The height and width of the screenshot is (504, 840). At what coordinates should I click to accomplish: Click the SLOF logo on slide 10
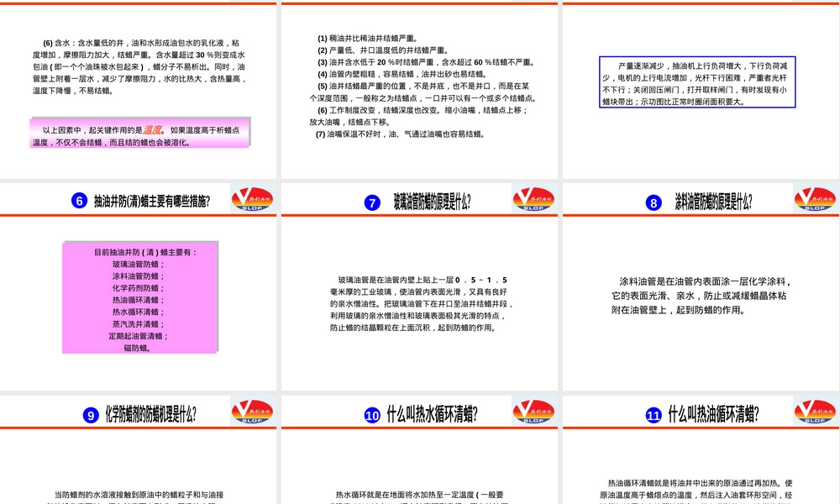(533, 412)
